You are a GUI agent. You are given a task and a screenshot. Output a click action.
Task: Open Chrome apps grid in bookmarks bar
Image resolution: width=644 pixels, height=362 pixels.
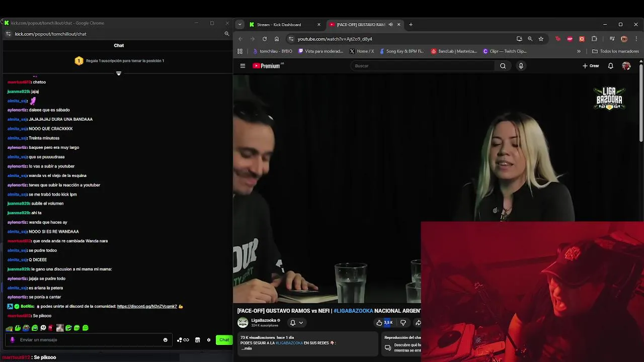tap(240, 51)
